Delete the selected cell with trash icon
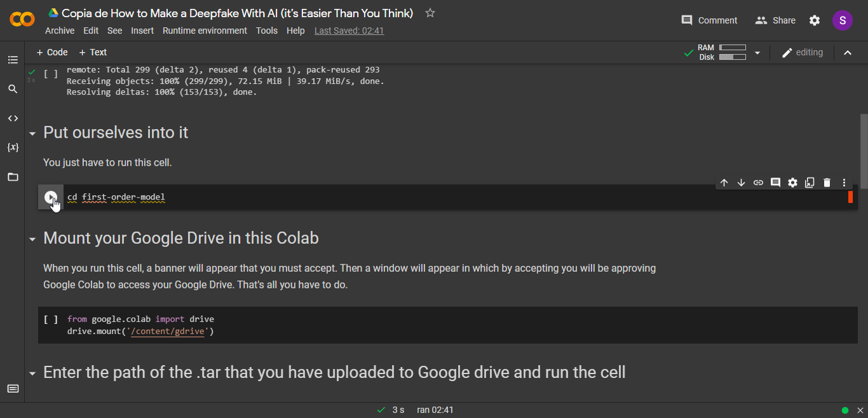 coord(827,183)
